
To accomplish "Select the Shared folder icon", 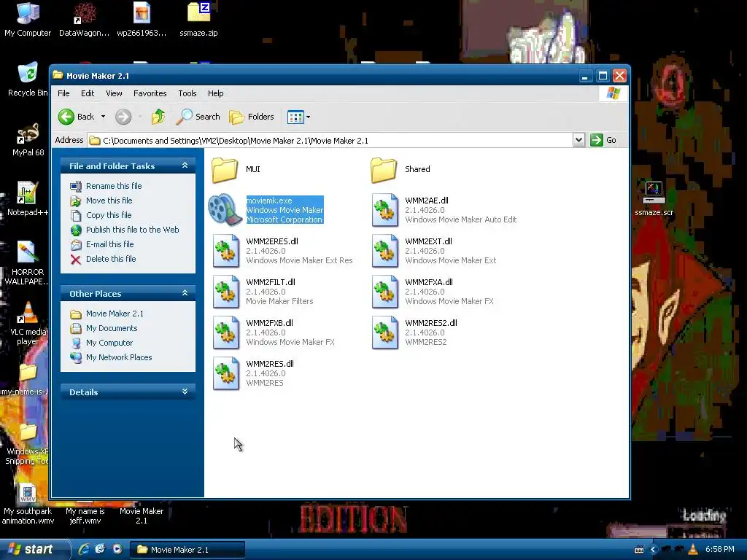I will pos(384,170).
